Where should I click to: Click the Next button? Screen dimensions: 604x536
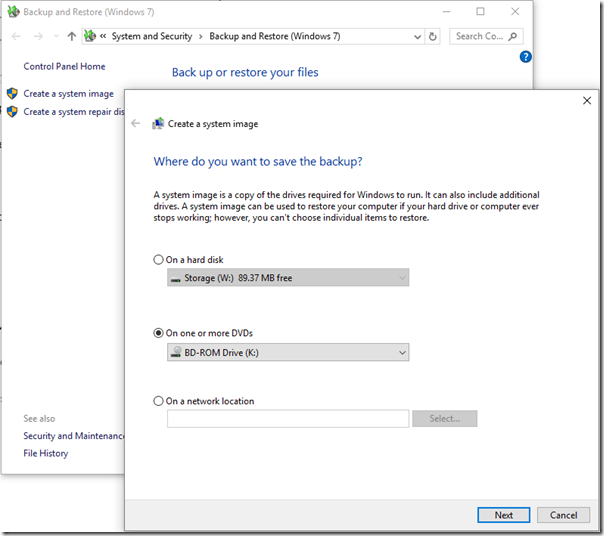click(x=503, y=515)
